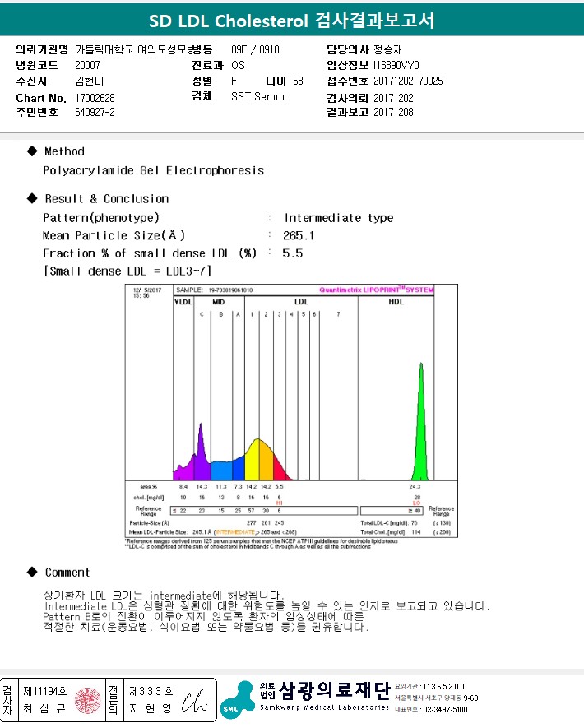This screenshot has height=728, width=584.
Task: Click the 'Mean LDL-Particle Size' chart line
Action: pyautogui.click(x=212, y=532)
